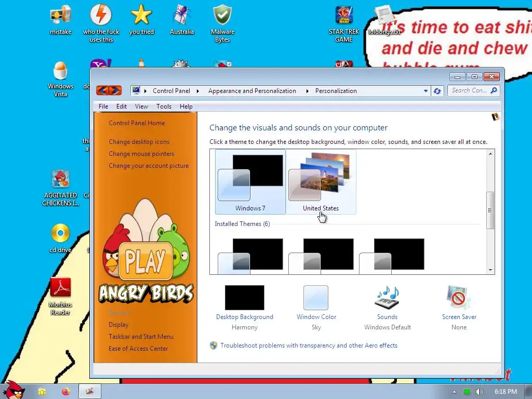Expand the arrow before Control Panel breadcrumb

pos(145,91)
